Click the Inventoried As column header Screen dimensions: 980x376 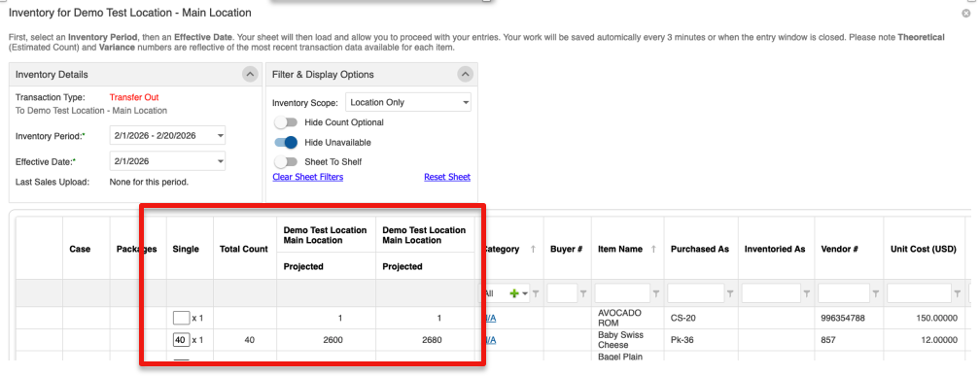(775, 249)
